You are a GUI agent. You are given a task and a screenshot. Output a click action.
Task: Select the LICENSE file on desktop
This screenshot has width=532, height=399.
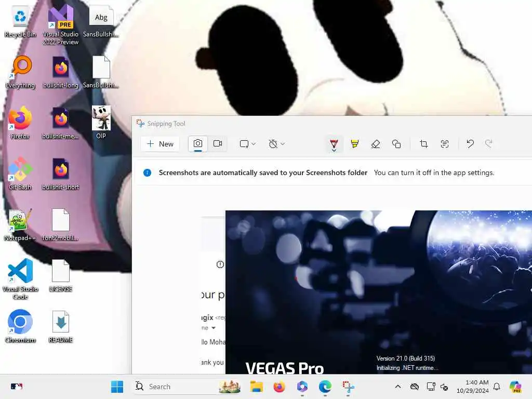point(61,275)
